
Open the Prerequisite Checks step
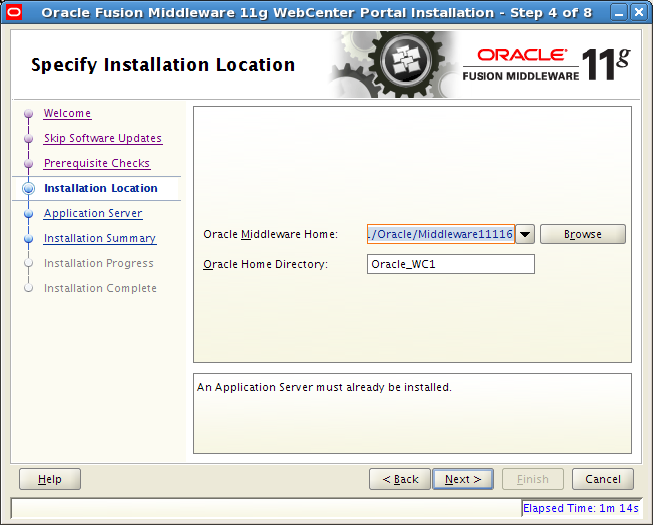tap(97, 163)
